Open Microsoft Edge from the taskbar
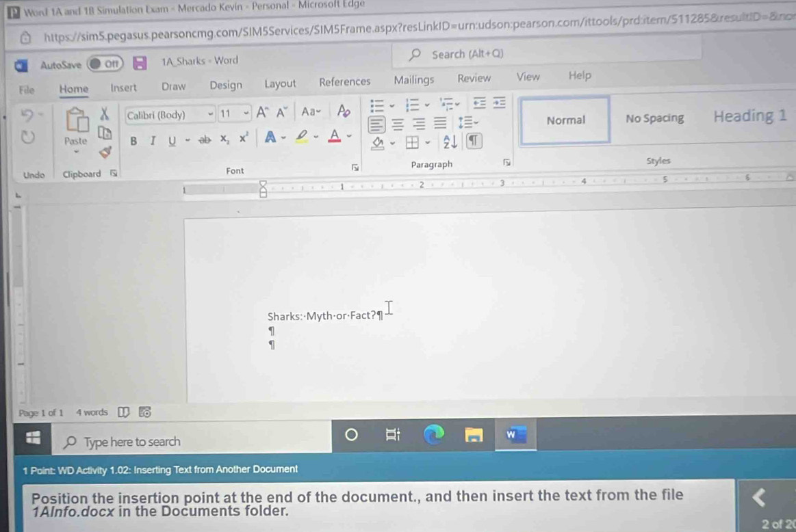Viewport: 796px width, 532px height. point(433,435)
